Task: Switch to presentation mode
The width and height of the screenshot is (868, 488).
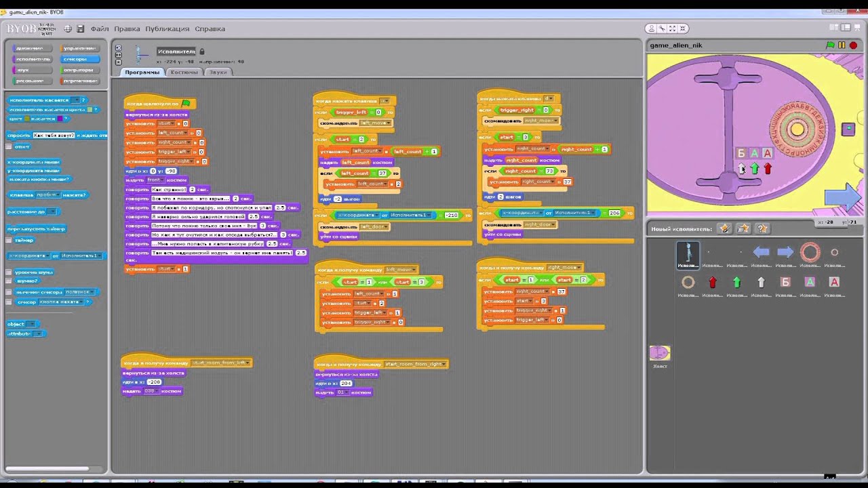Action: 858,28
